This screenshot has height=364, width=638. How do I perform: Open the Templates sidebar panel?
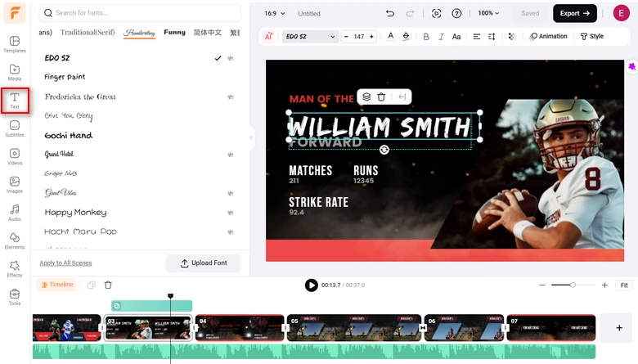click(15, 44)
